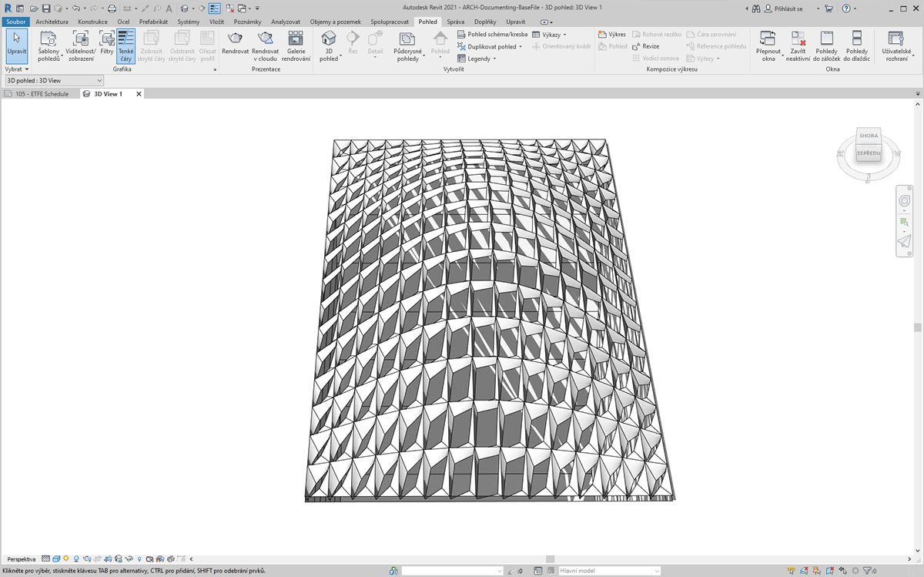Expand the Výkazy schedules dropdown
This screenshot has width=924, height=577.
click(x=549, y=35)
